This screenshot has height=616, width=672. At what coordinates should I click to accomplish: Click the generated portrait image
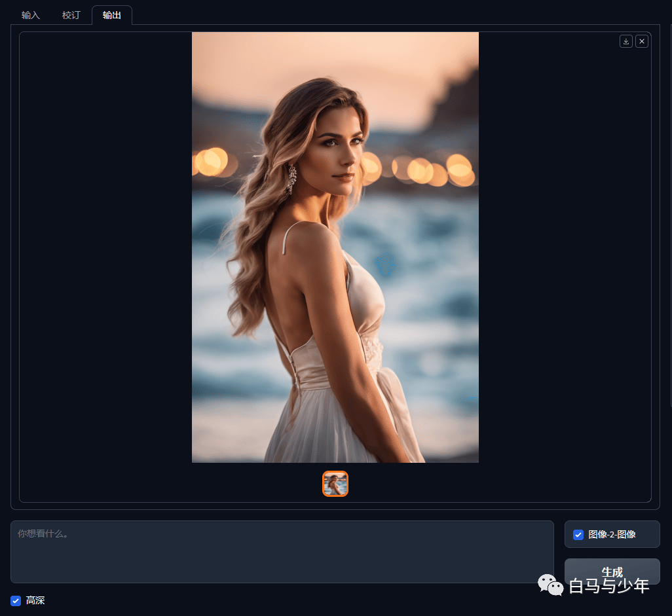point(335,247)
